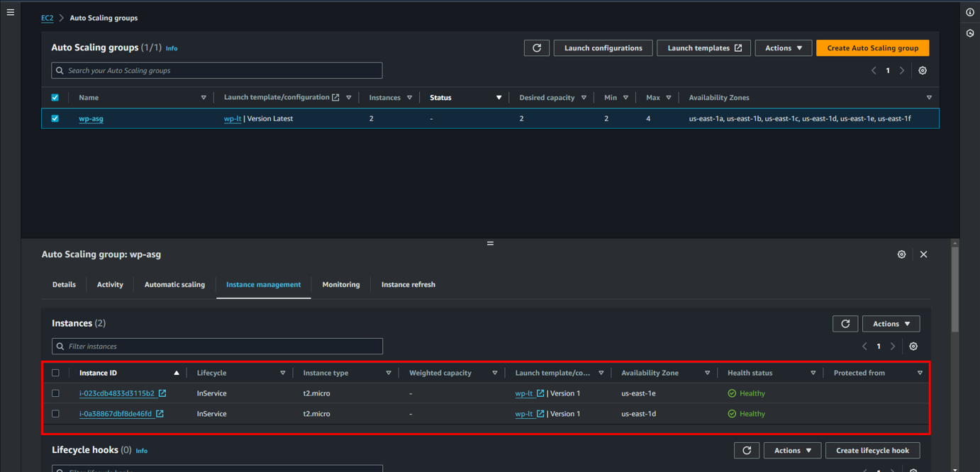Select instance i-0a38867dbf8de46fd checkbox
Screen dimensions: 980x472
click(55, 414)
